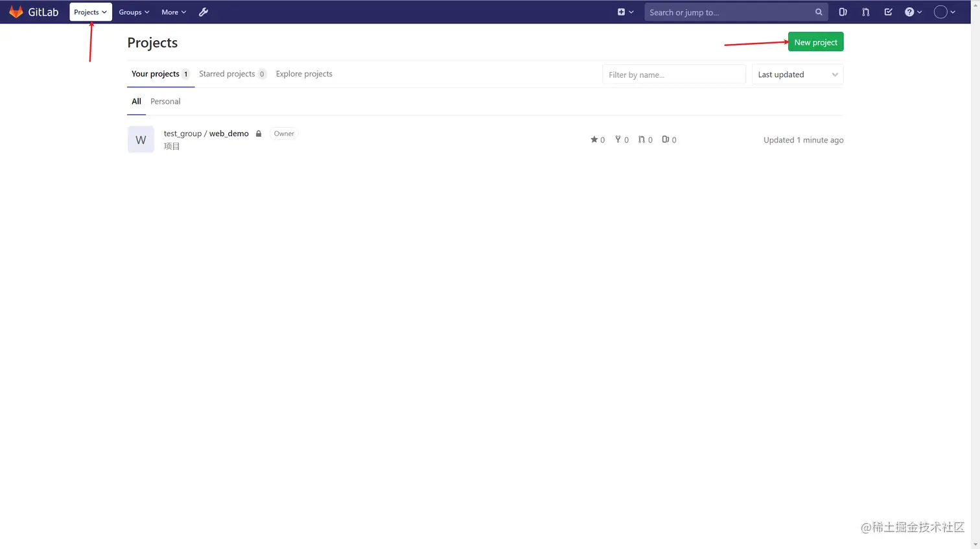The width and height of the screenshot is (980, 549).
Task: Click the Updated 1 minute ago text
Action: coord(803,140)
